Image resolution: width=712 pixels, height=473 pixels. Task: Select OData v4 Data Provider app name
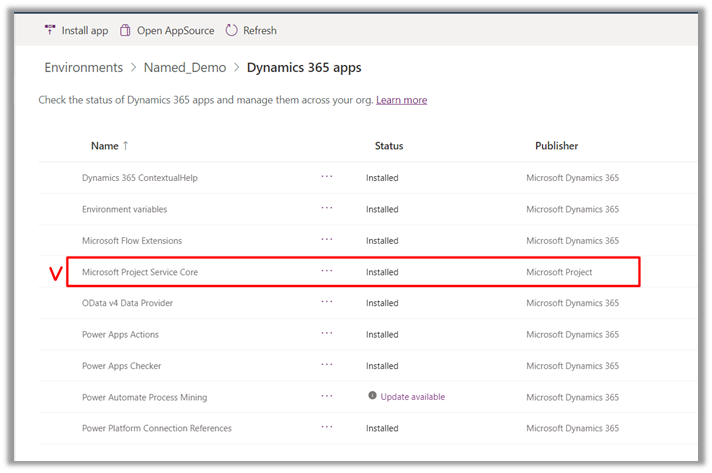(x=127, y=303)
